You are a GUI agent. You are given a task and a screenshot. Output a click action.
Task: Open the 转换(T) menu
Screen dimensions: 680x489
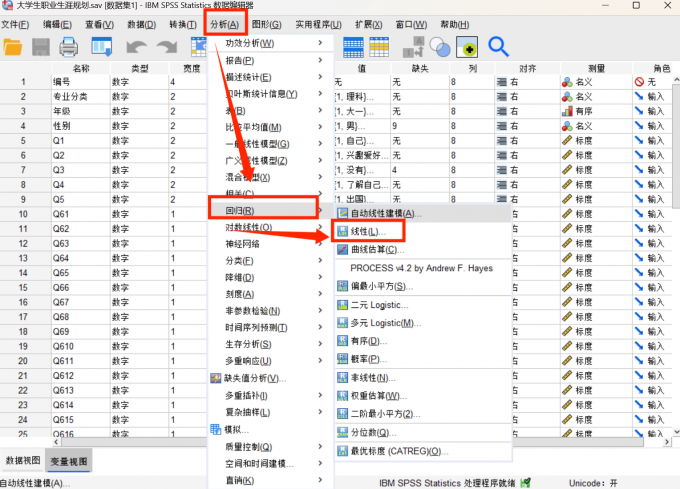click(183, 25)
